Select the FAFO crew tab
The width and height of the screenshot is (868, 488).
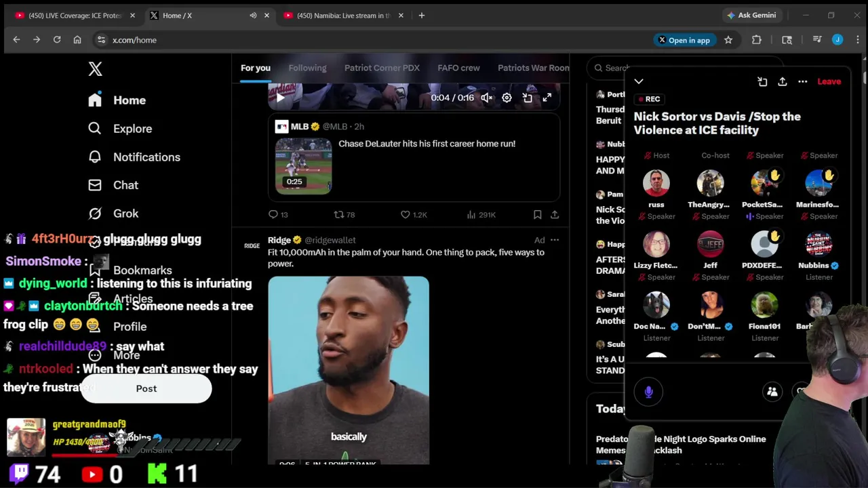click(458, 68)
